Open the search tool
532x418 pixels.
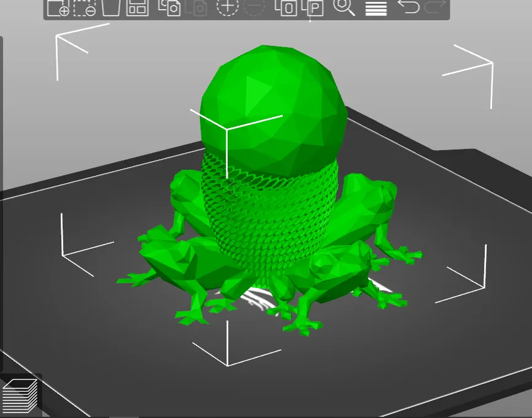[x=344, y=9]
